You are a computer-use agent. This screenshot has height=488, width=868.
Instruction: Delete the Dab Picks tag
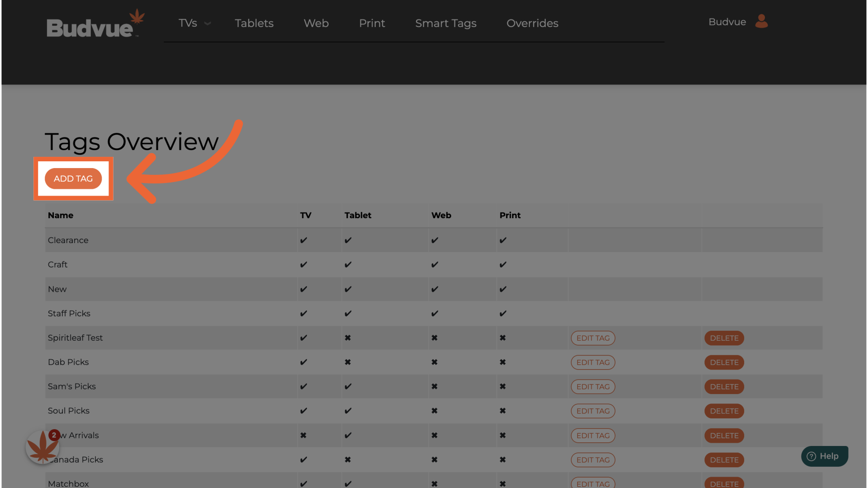point(724,362)
